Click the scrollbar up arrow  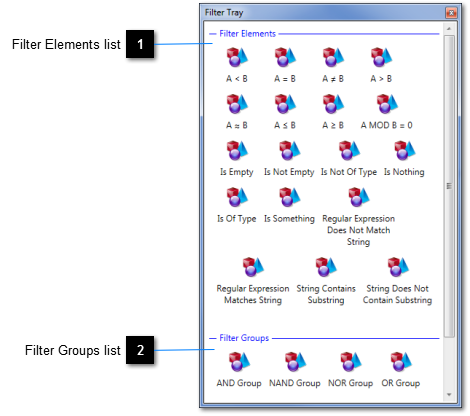pos(449,29)
